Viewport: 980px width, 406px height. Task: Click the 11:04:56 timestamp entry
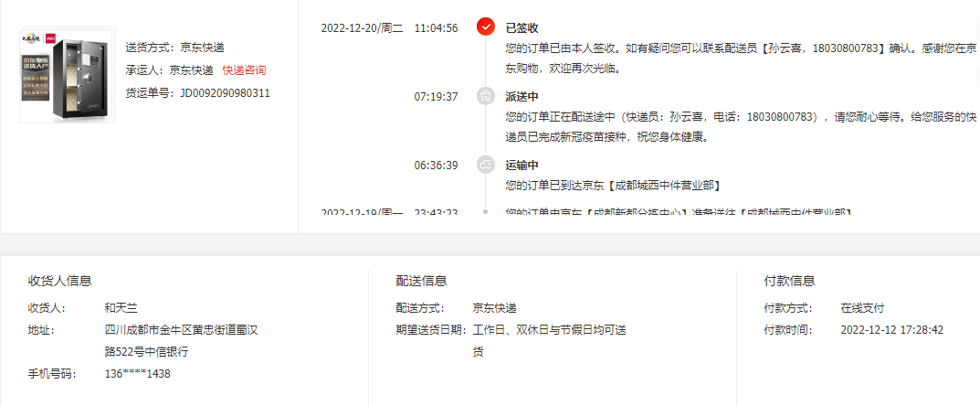[x=436, y=28]
